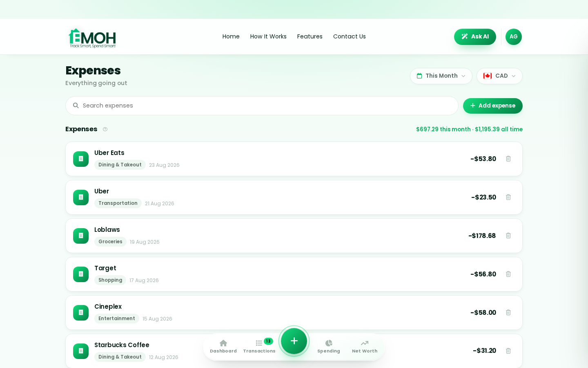Click the Entertainment category tag
Viewport: 588px width, 368px height.
click(117, 319)
